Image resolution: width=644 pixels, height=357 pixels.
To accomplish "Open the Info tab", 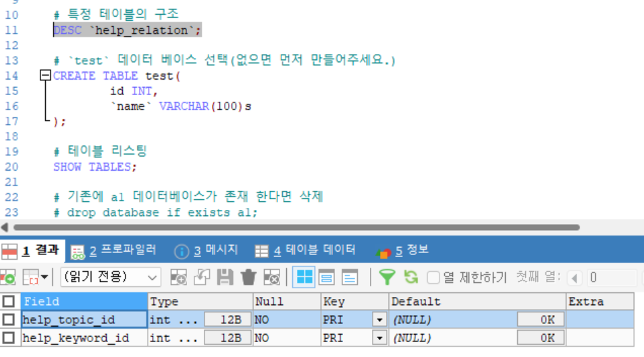I will pyautogui.click(x=402, y=250).
